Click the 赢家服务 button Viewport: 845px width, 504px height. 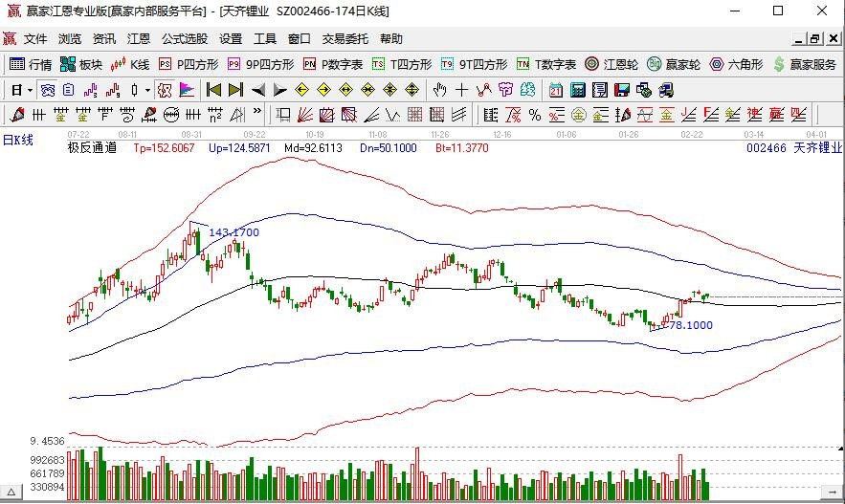805,65
